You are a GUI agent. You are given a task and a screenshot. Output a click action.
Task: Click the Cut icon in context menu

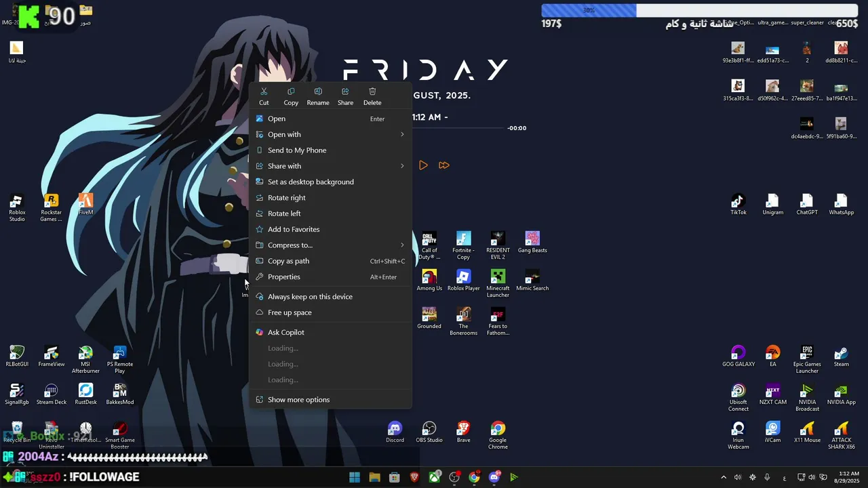pos(264,91)
